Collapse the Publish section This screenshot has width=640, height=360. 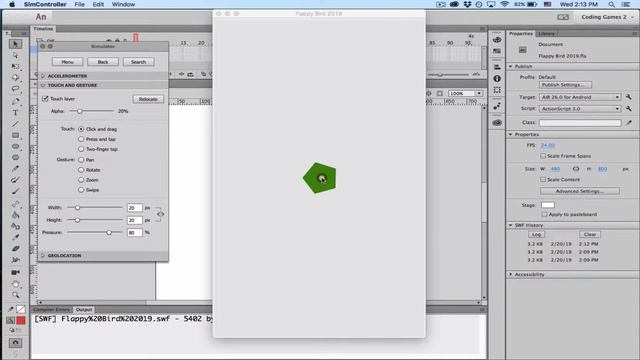(511, 67)
